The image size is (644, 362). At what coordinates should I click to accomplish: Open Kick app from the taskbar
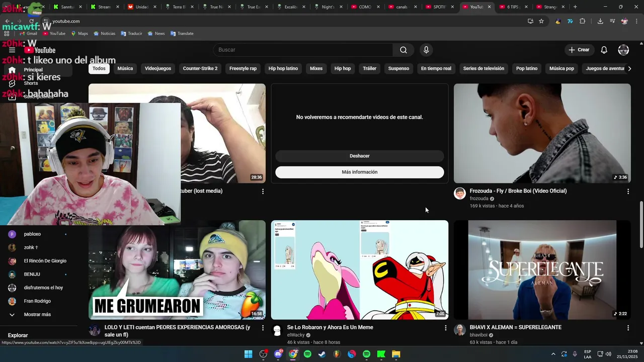pos(381,354)
